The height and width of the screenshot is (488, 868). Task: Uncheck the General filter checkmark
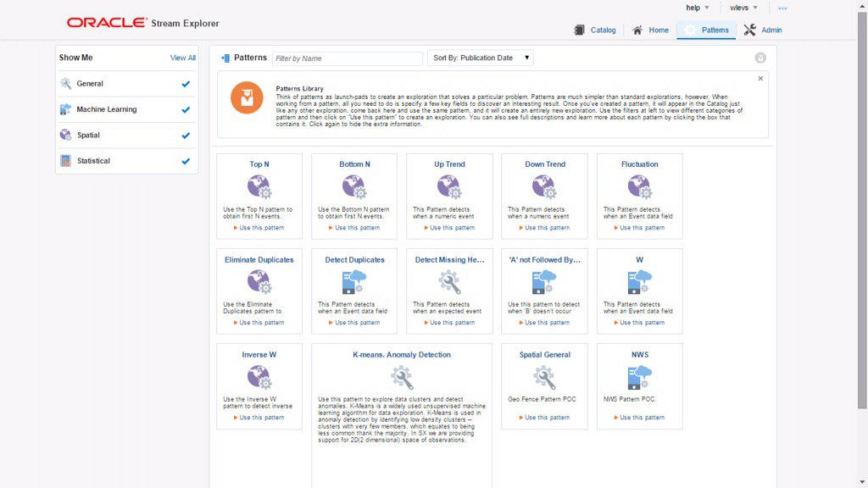[186, 84]
